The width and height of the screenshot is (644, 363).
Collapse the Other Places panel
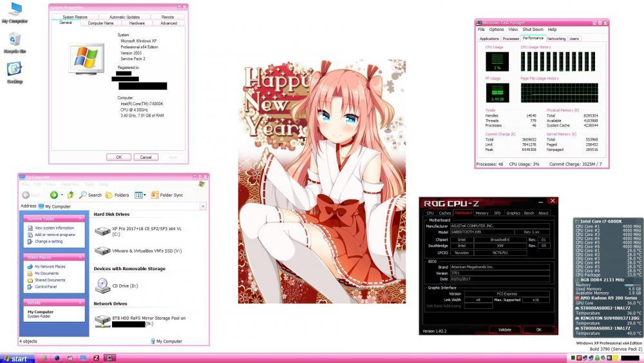[80, 257]
